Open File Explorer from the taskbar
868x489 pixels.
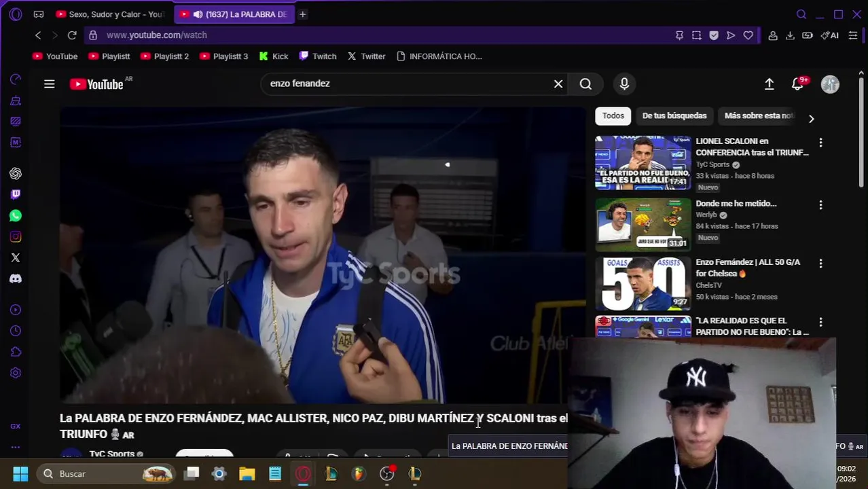247,473
